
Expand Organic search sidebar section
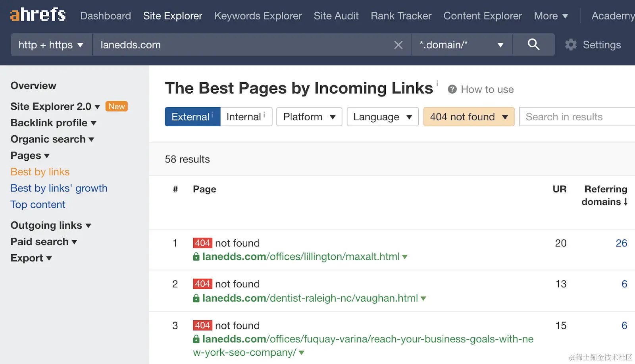point(52,139)
